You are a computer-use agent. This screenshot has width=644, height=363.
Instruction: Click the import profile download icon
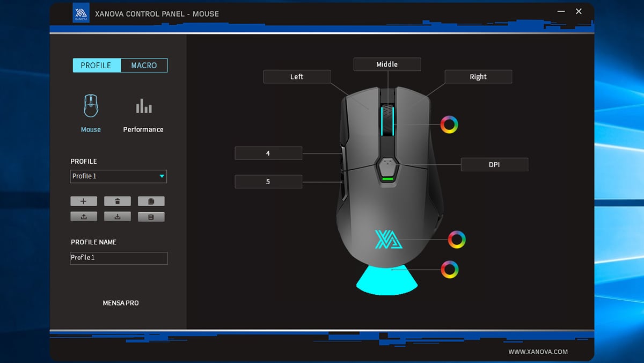coord(118,217)
